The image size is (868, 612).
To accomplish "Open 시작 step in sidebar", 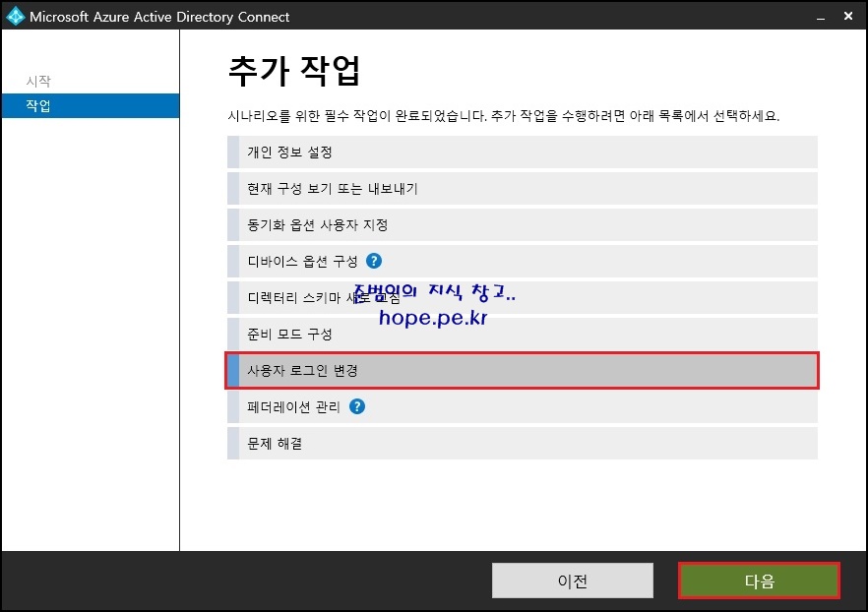I will coord(38,82).
